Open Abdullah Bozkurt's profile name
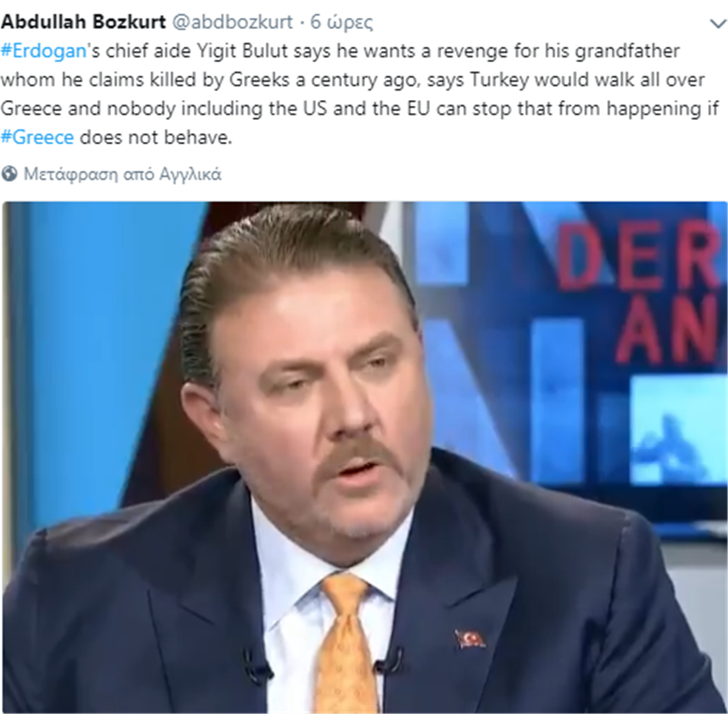Viewport: 728px width, 714px height. [x=83, y=22]
